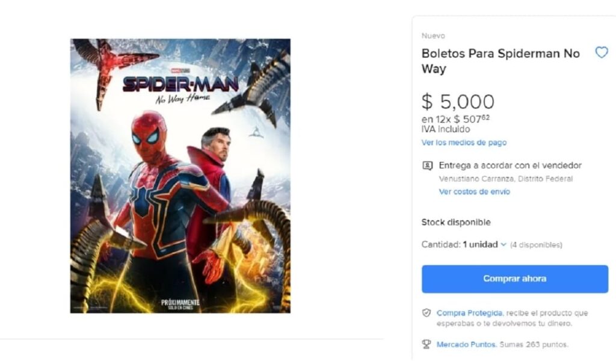Click the Stock disponible heading
Viewport: 616px width, 364px height.
(456, 222)
